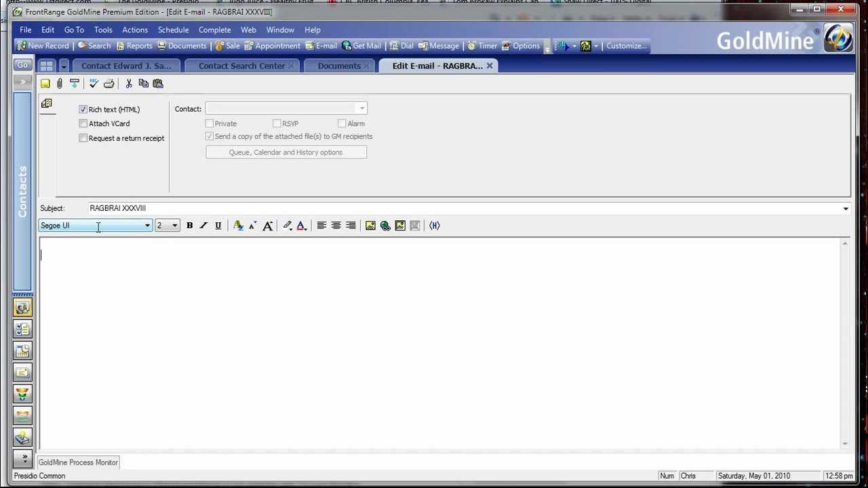Screen dimensions: 868x488
Task: Center align the text
Action: coord(336,226)
